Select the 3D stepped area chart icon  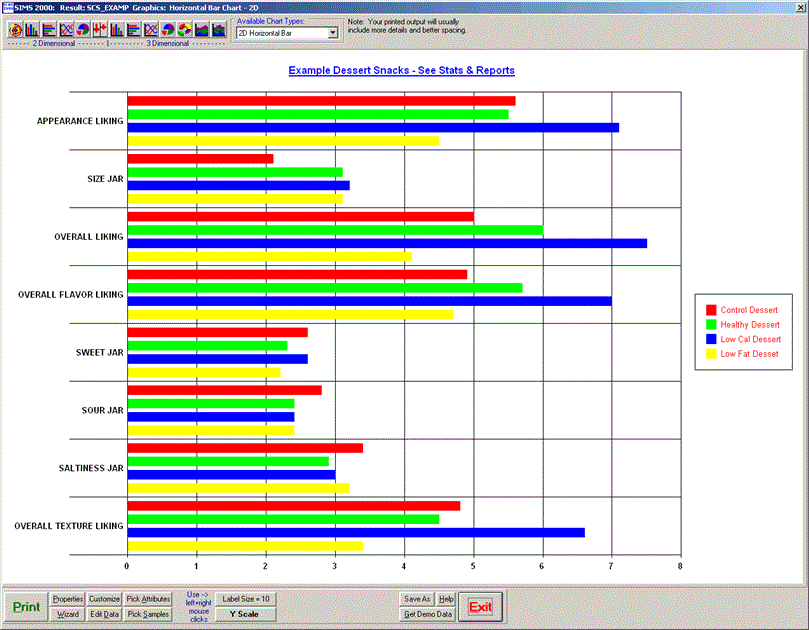click(x=219, y=30)
